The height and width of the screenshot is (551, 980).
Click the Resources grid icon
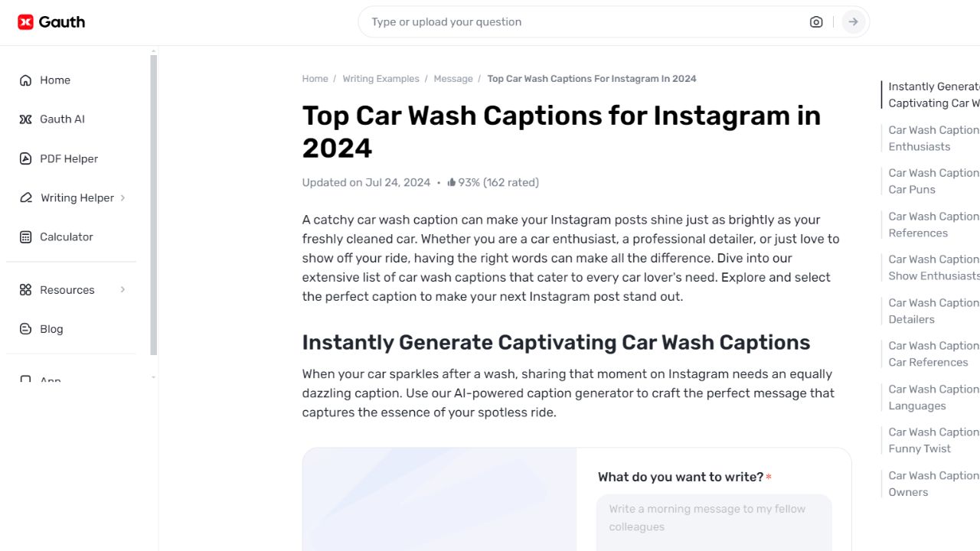point(25,289)
